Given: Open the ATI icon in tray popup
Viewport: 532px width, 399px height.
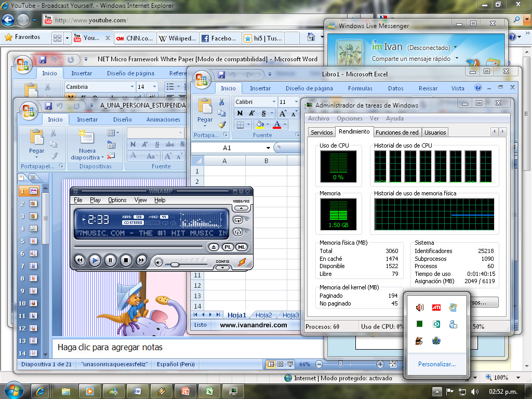Looking at the screenshot, I should tap(436, 308).
